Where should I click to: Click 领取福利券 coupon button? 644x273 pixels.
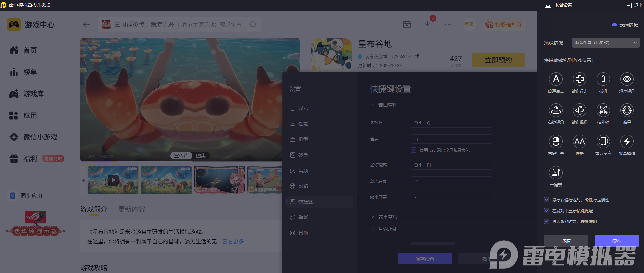[x=504, y=24]
